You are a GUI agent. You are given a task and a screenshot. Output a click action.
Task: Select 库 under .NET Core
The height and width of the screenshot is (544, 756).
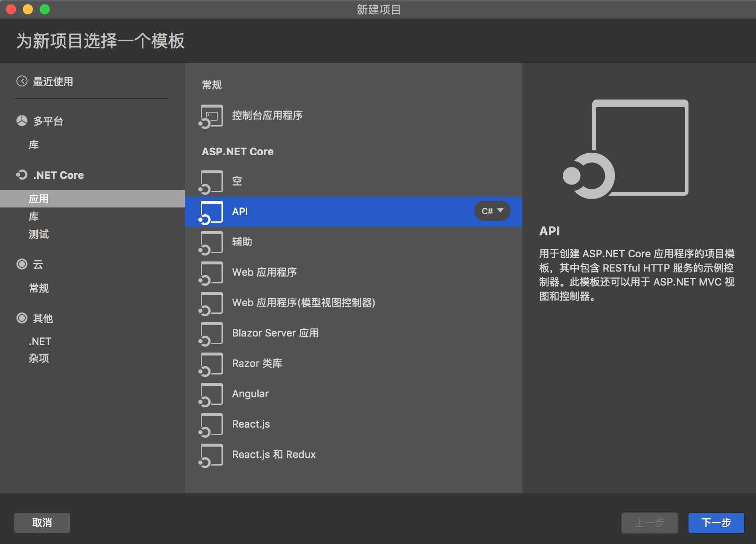[x=34, y=217]
